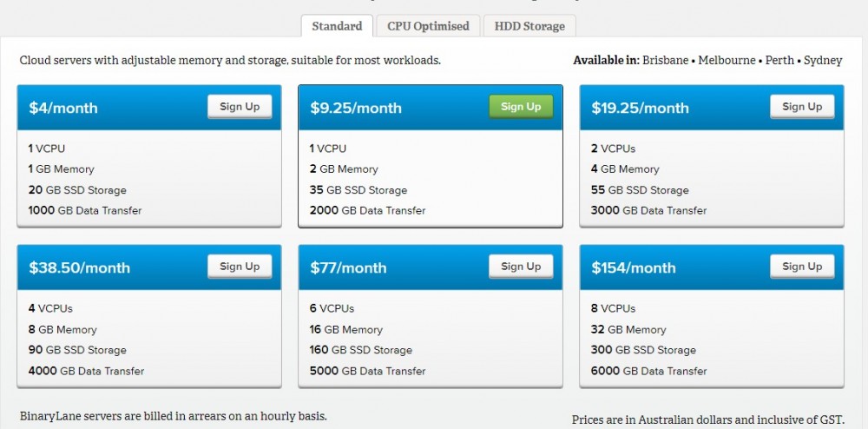This screenshot has width=868, height=429.
Task: Select the HDD Storage tab
Action: (529, 26)
